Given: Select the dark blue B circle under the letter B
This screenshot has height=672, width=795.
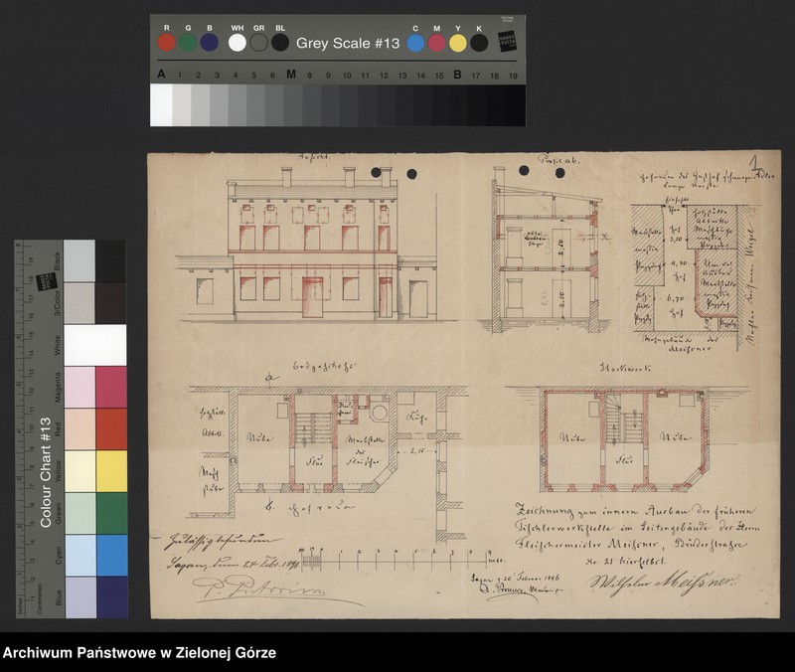Looking at the screenshot, I should tap(209, 43).
